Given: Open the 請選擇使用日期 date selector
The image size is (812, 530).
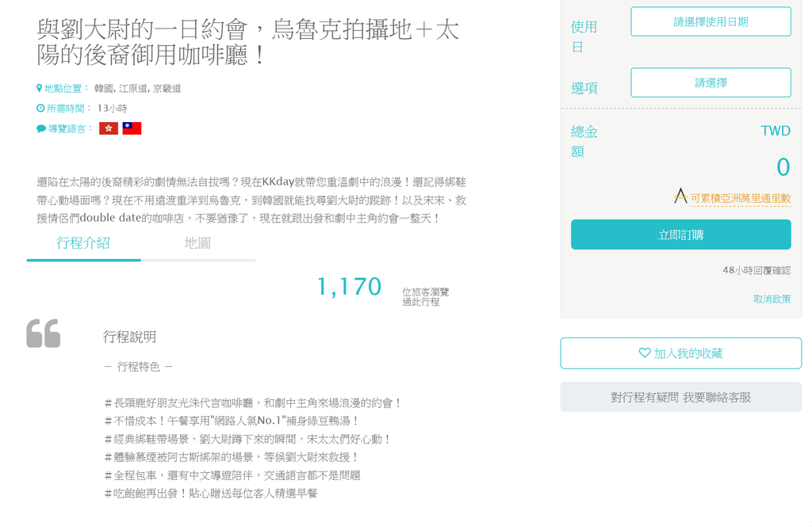Looking at the screenshot, I should tap(710, 22).
